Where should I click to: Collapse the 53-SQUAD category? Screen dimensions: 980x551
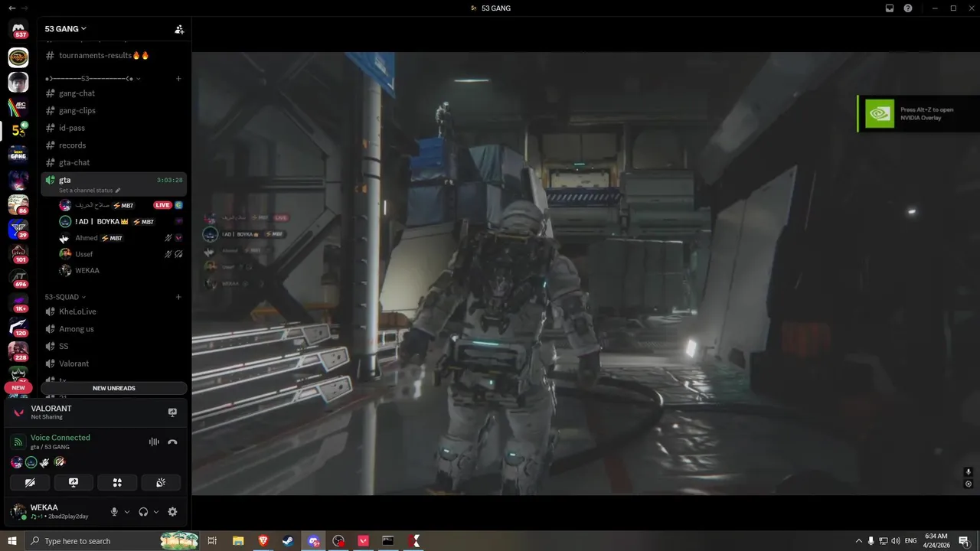click(x=65, y=297)
